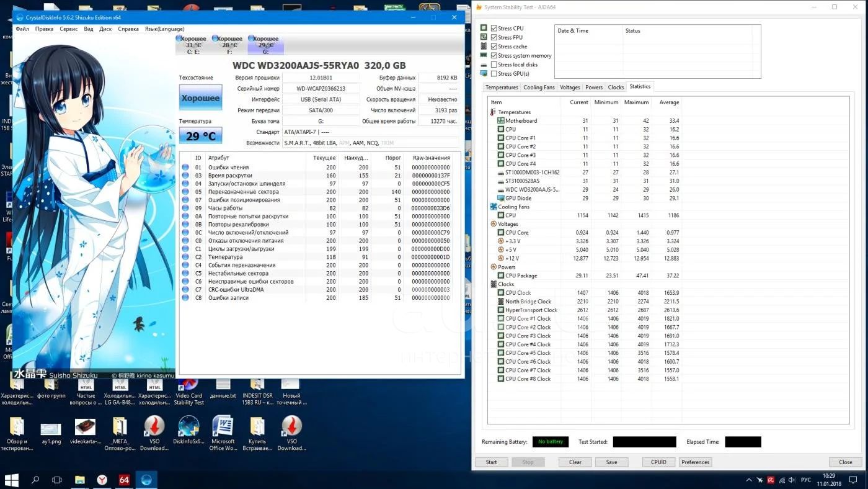Screen dimensions: 868x489
Task: Select the C: E: disk at 31 °C
Action: tap(193, 45)
